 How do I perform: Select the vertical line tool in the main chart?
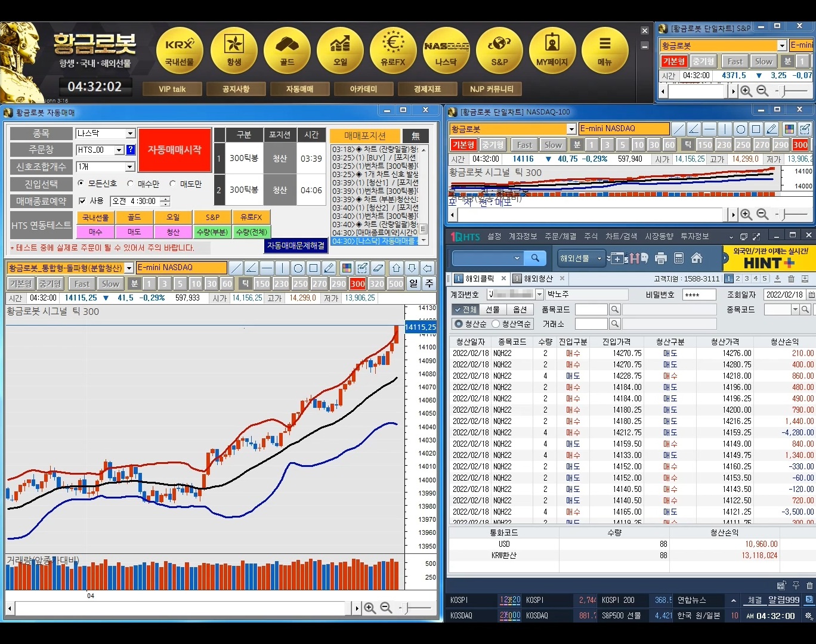coord(283,268)
